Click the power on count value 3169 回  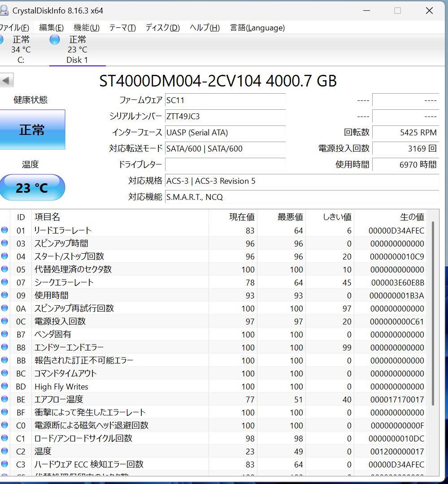click(x=405, y=148)
